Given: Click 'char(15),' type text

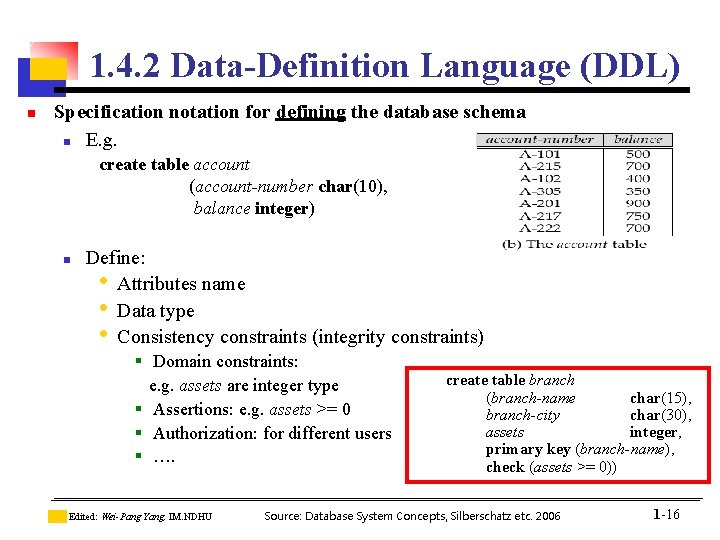Looking at the screenshot, I should 660,398.
